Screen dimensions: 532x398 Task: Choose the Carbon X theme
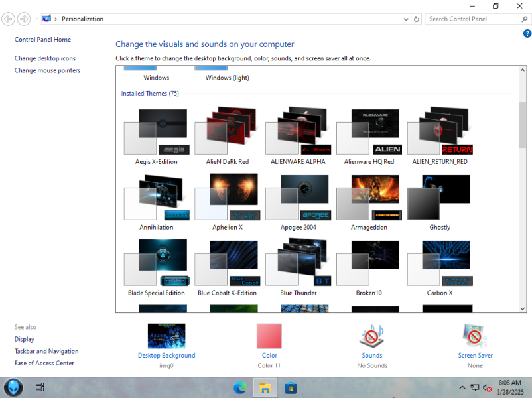[440, 267]
